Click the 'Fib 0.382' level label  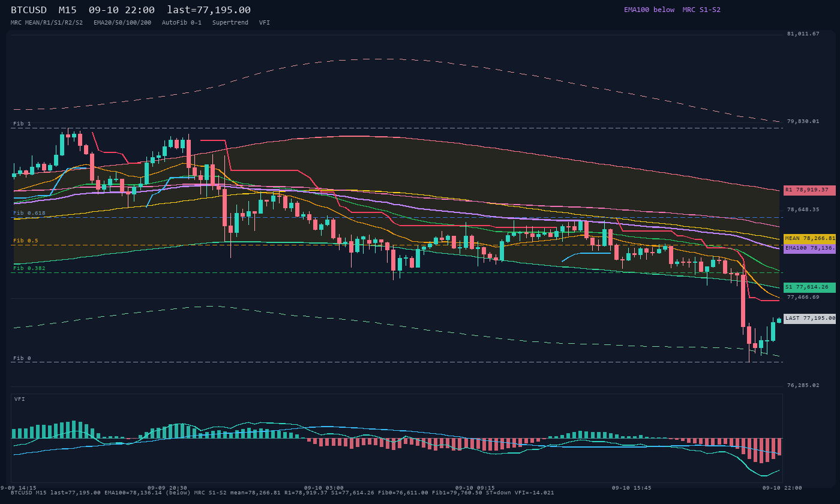point(29,268)
